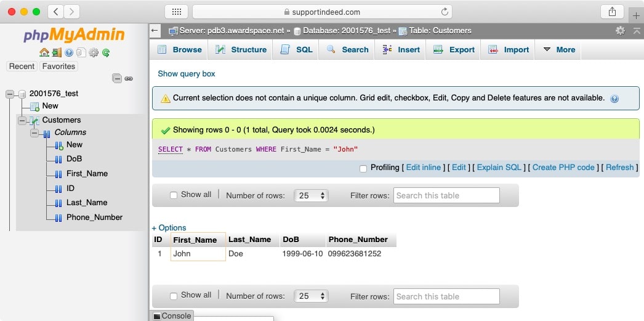Collapse the Customers table tree node
The height and width of the screenshot is (321, 644).
(22, 120)
